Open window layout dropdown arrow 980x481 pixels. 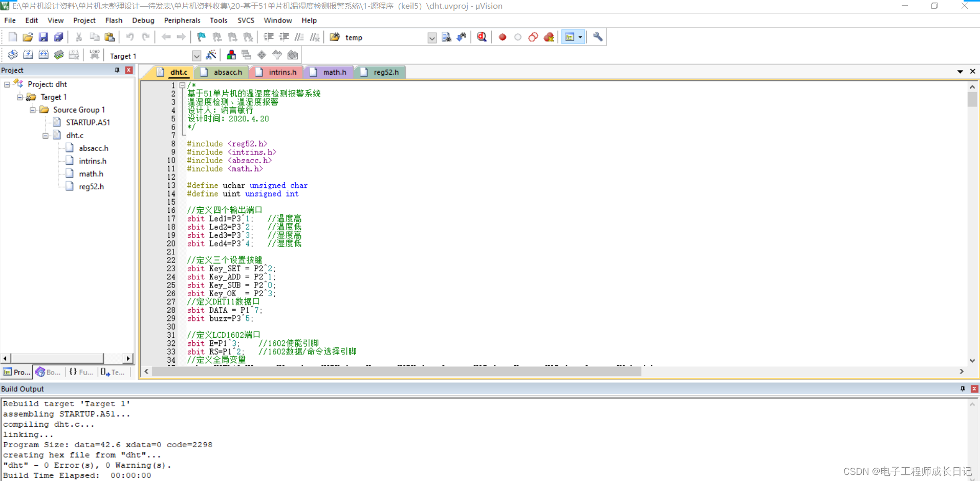(x=580, y=37)
